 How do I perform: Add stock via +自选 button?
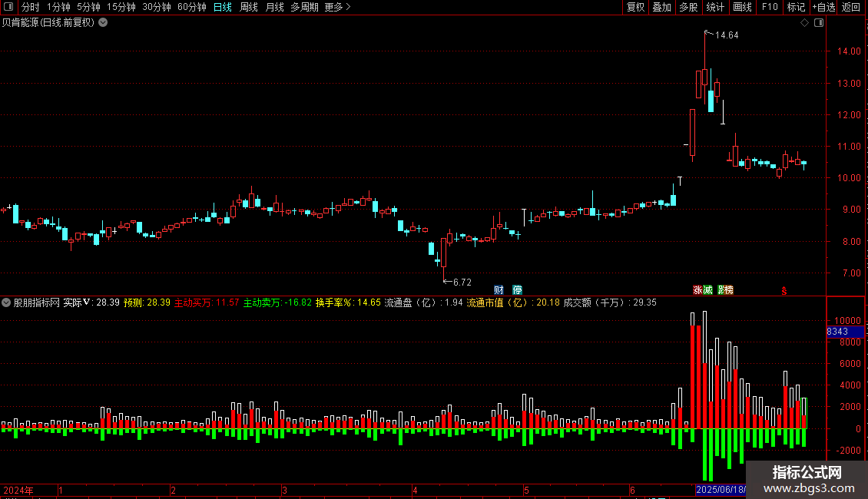823,7
